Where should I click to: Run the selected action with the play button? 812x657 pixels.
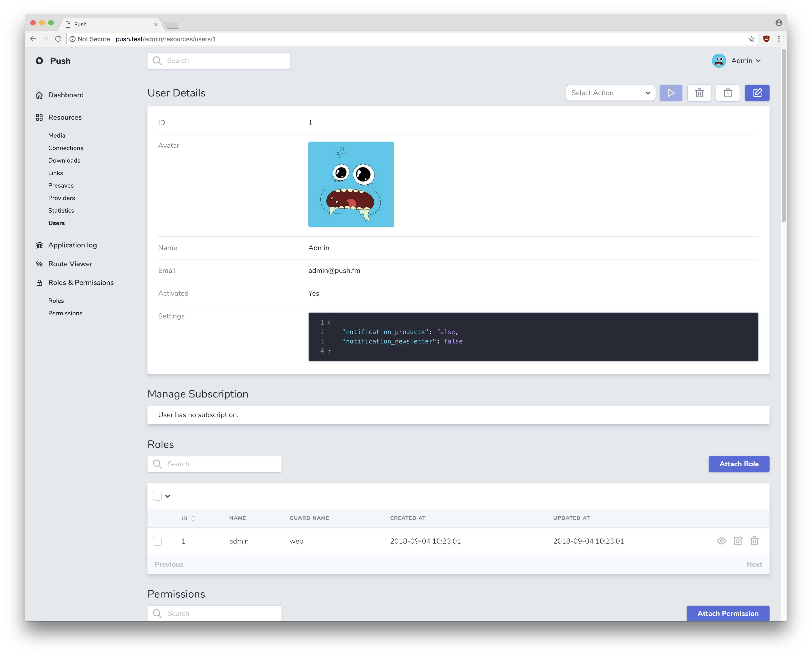pyautogui.click(x=671, y=93)
